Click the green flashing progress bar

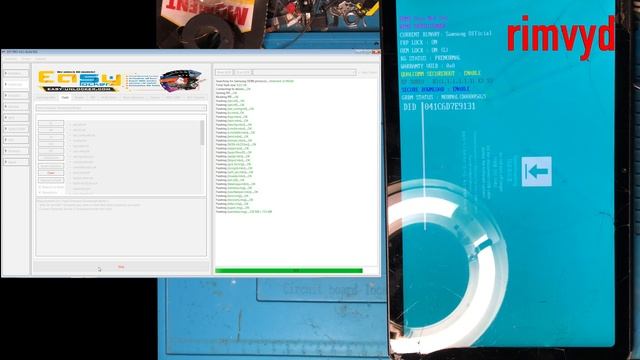pos(289,270)
